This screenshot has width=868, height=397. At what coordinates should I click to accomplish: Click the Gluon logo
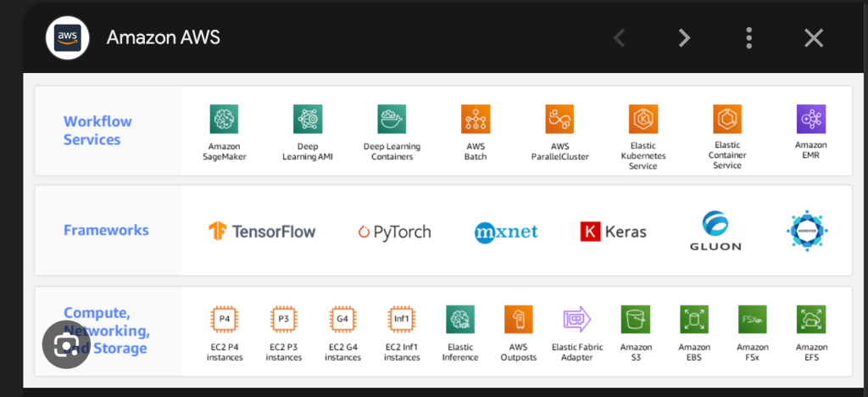pos(715,231)
